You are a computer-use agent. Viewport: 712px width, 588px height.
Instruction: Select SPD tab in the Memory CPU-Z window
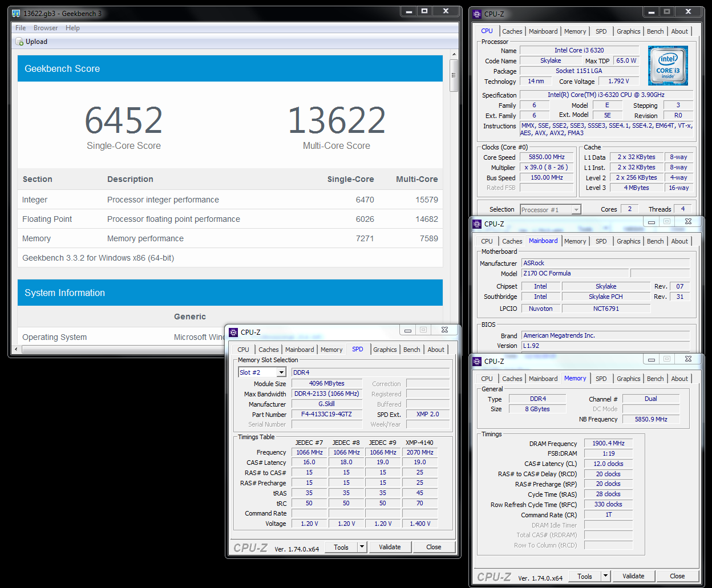[x=601, y=379]
